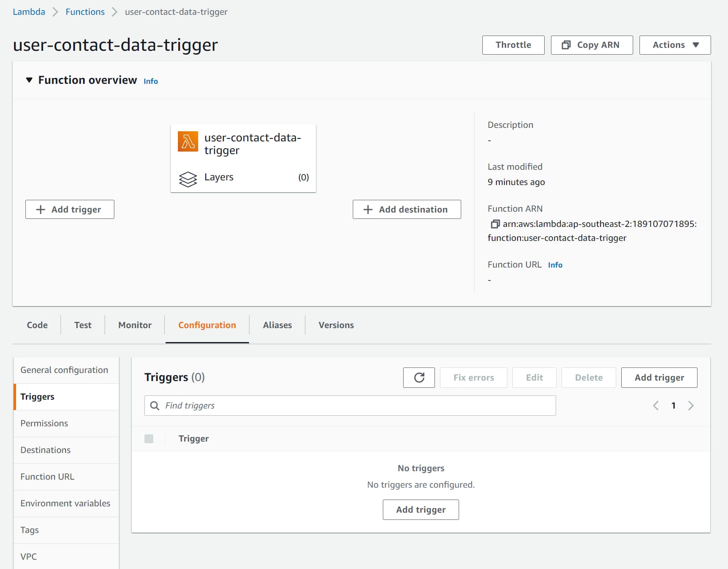The height and width of the screenshot is (569, 728).
Task: Toggle the select-all Trigger checkbox
Action: coord(149,439)
